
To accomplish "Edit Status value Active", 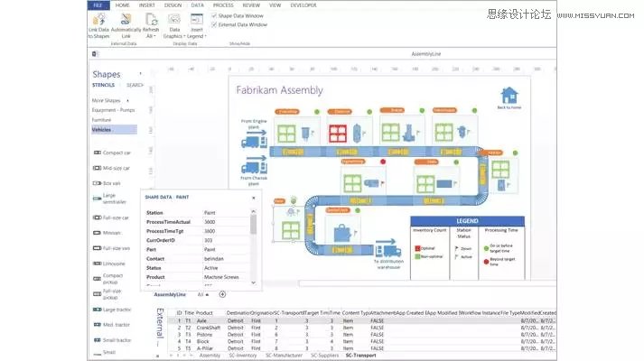I will 226,268.
